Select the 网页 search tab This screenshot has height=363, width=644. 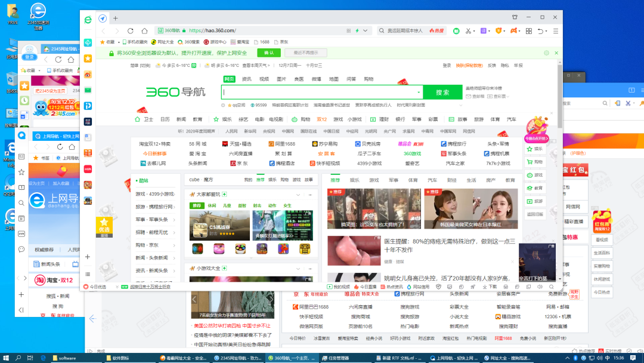(x=229, y=79)
